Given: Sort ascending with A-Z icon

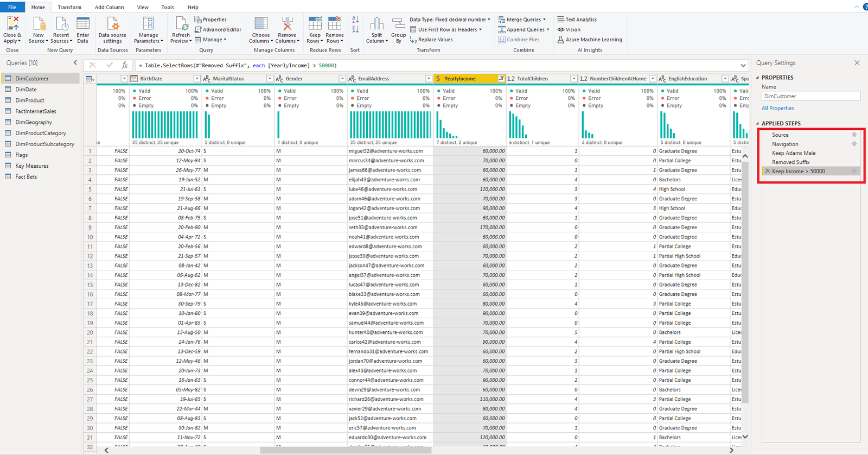Looking at the screenshot, I should pyautogui.click(x=355, y=20).
